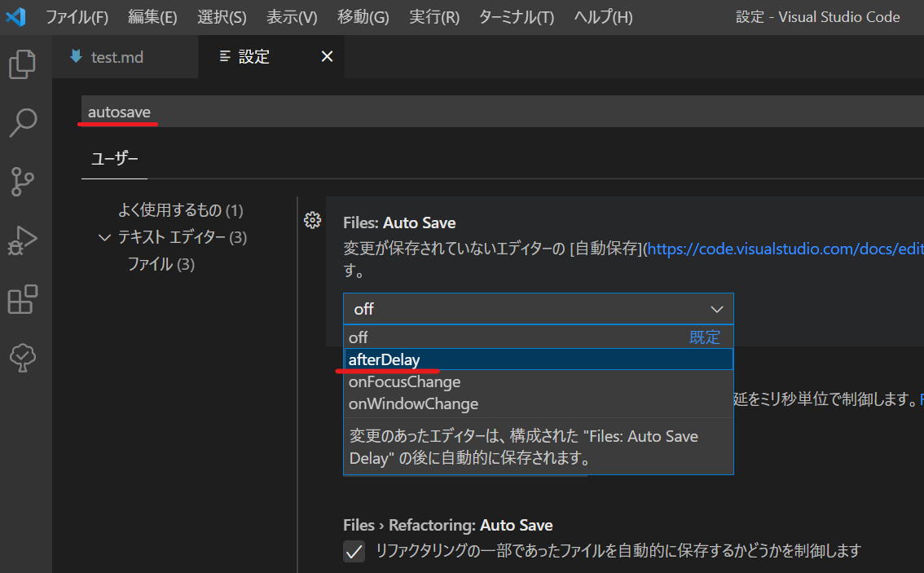
Task: Click the markdown file icon on test.md tab
Action: [x=76, y=56]
